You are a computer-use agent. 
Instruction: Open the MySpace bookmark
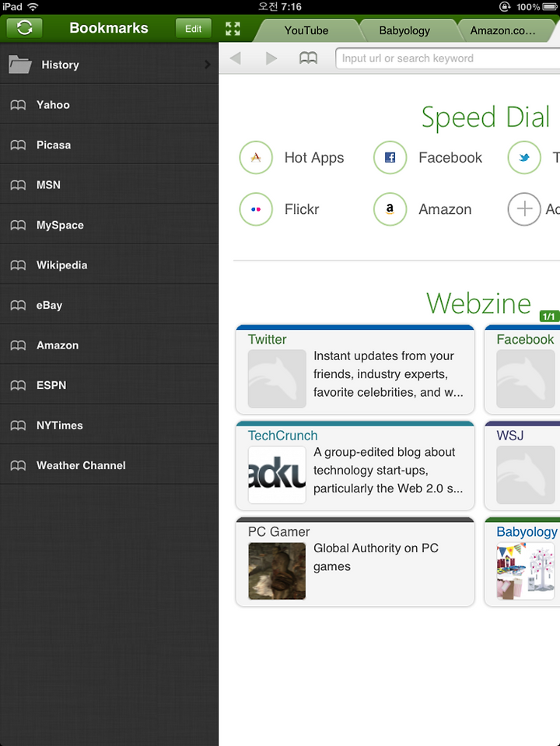109,225
